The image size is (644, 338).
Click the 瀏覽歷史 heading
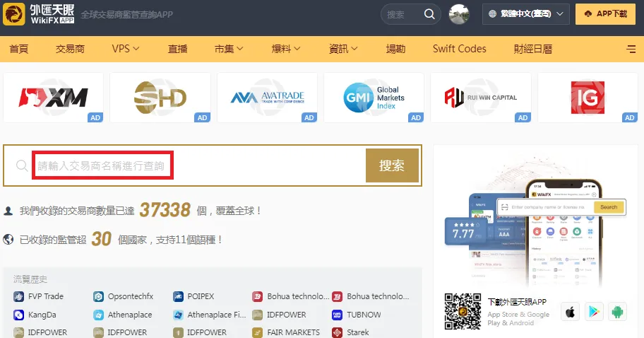pos(30,279)
